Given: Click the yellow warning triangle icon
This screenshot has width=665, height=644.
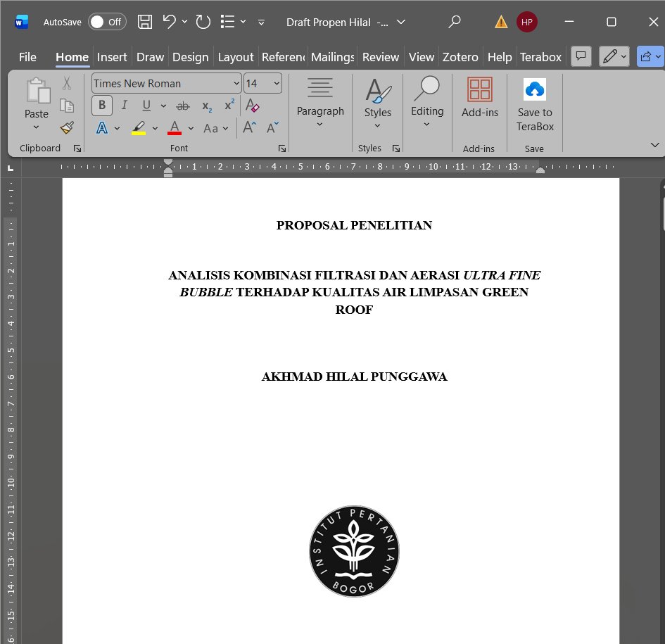Looking at the screenshot, I should [501, 22].
